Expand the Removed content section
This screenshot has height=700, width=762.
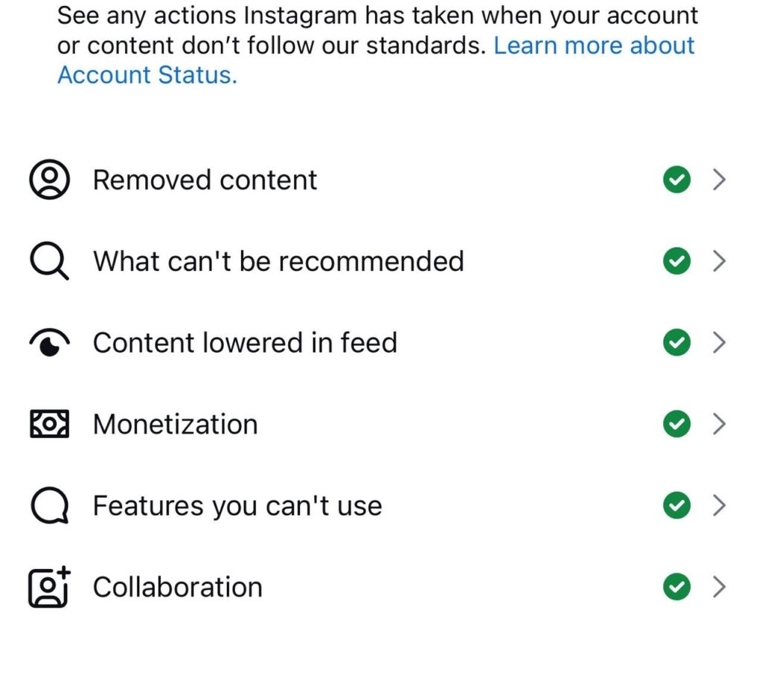pos(720,179)
